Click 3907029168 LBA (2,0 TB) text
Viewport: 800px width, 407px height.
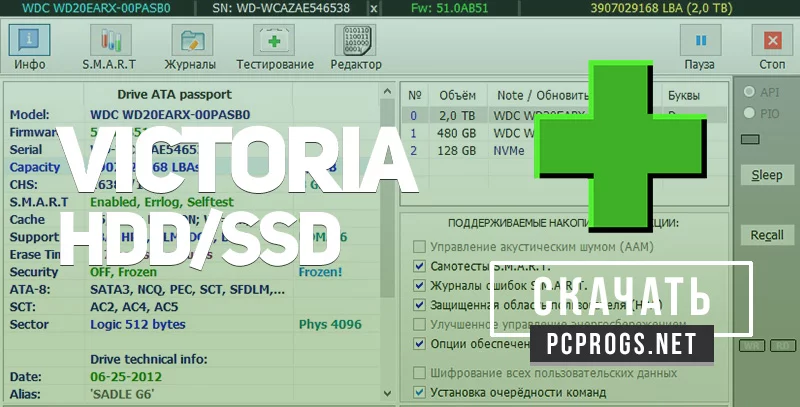pyautogui.click(x=661, y=8)
